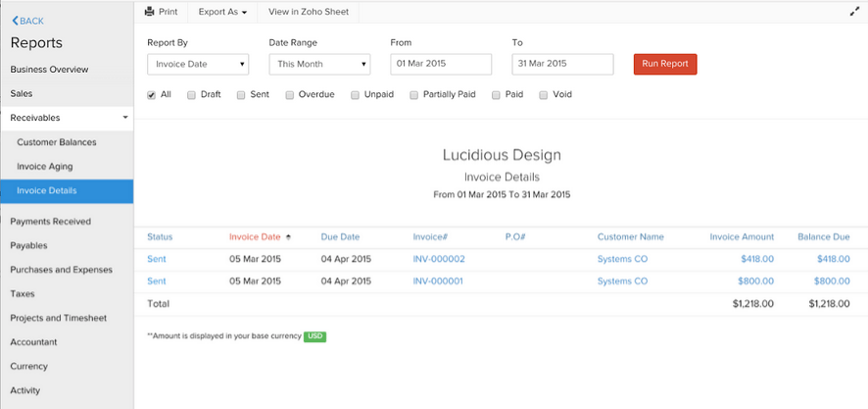Click the $800.00 invoice amount

click(x=756, y=281)
